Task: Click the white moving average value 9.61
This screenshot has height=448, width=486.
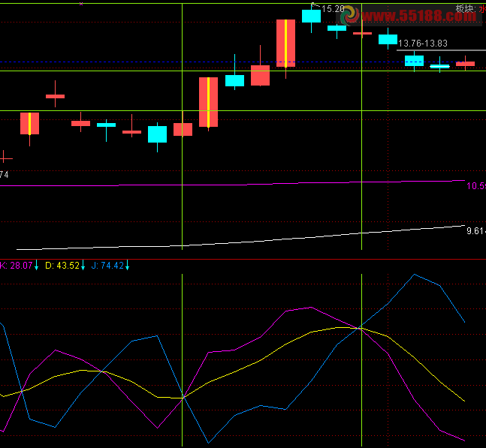Action: tap(476, 231)
